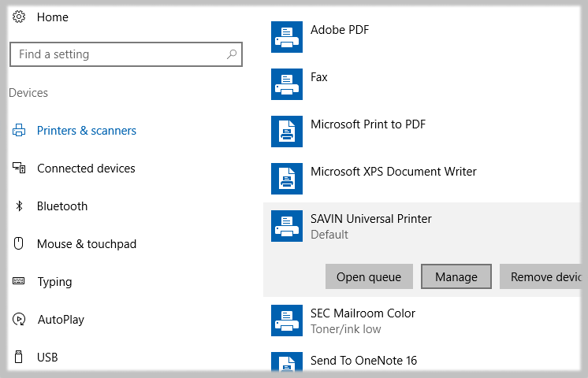
Task: Open USB settings in sidebar
Action: pos(47,358)
